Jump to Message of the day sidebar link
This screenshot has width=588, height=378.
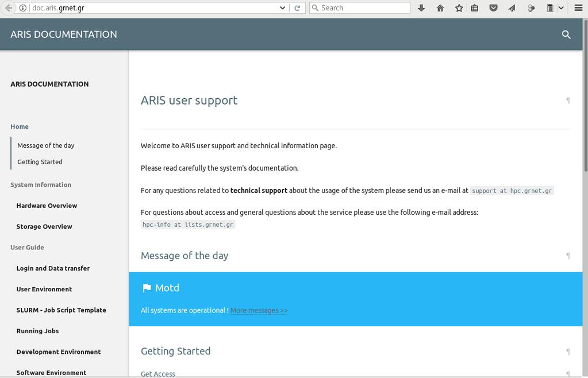(46, 145)
